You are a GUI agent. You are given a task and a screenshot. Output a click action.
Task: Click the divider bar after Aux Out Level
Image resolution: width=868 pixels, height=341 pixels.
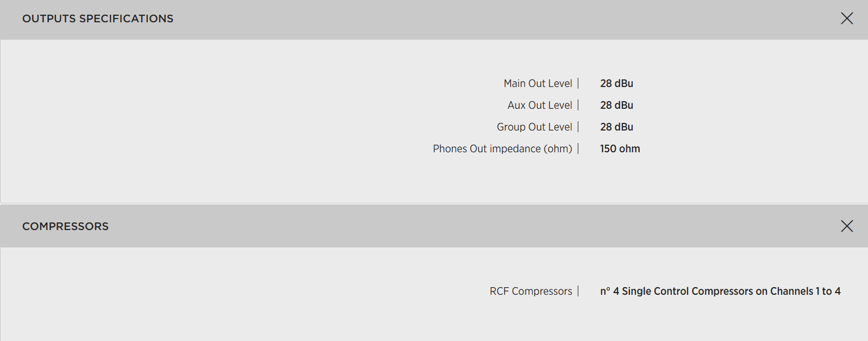(578, 105)
